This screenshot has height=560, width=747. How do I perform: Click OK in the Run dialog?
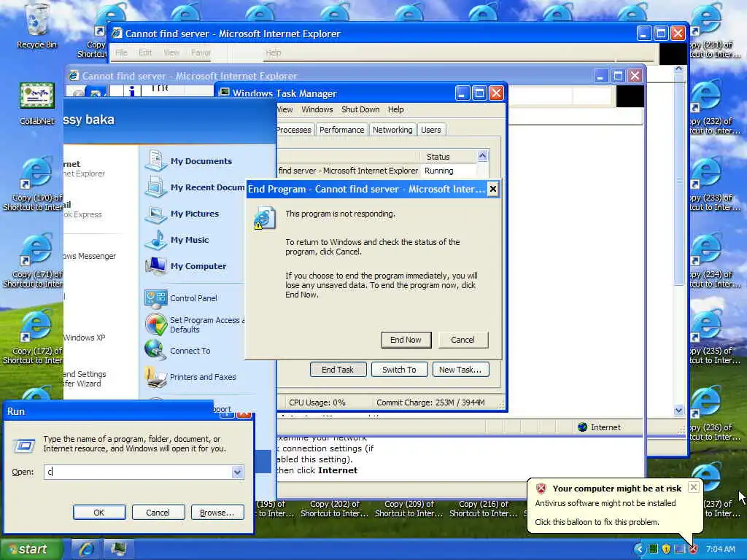point(99,513)
